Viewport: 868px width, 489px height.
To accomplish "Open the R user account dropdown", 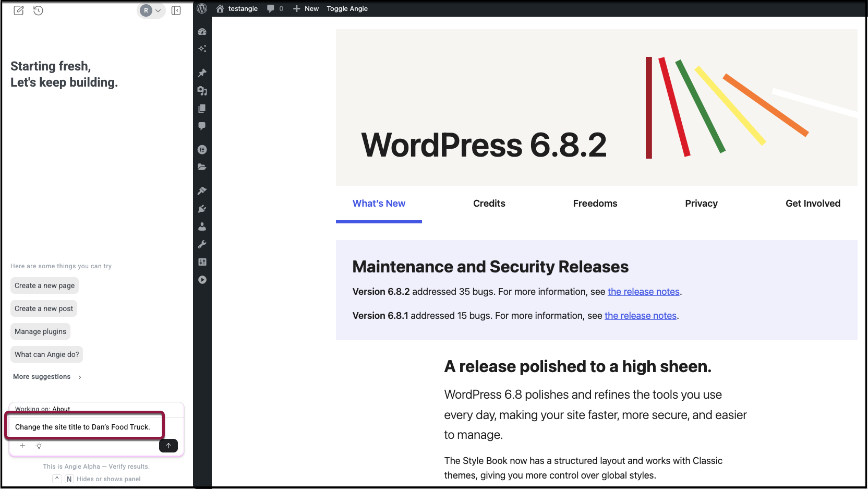I will [151, 10].
